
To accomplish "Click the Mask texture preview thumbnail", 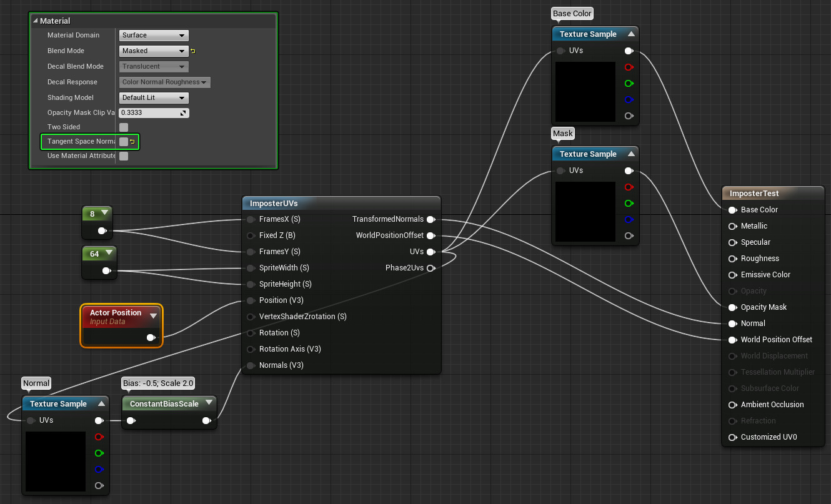I will pos(585,212).
